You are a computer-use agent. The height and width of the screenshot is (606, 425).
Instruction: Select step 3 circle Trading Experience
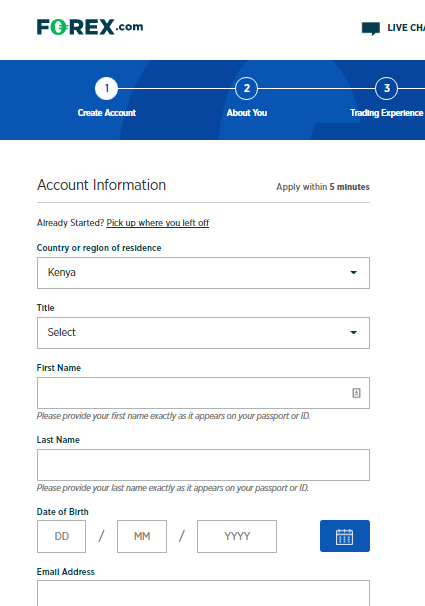coord(386,89)
